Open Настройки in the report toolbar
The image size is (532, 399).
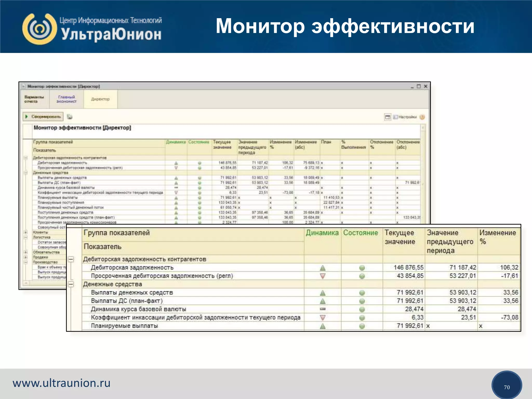(405, 117)
